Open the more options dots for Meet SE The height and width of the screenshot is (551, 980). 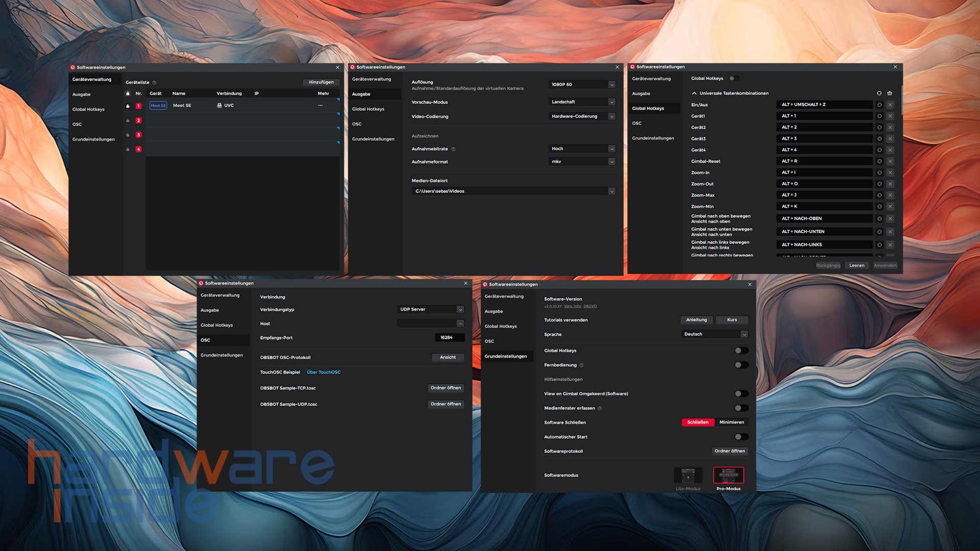pyautogui.click(x=321, y=106)
